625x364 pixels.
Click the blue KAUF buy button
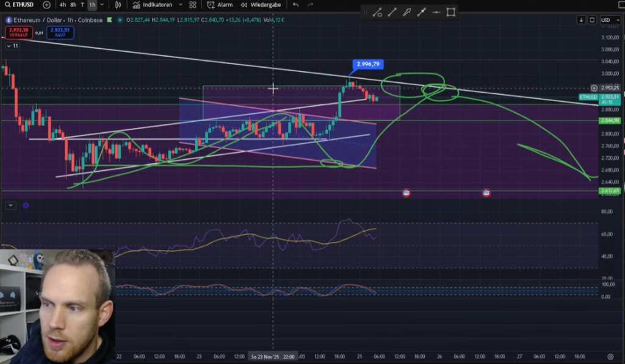(x=60, y=32)
